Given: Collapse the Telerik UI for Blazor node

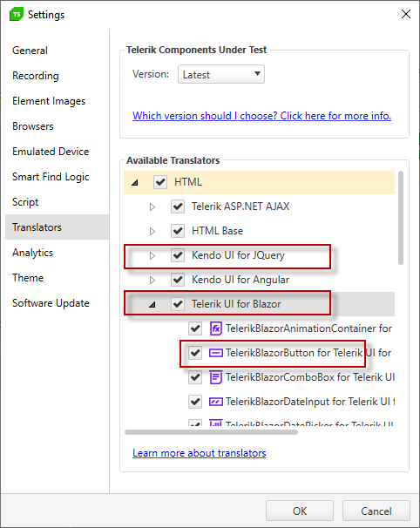Looking at the screenshot, I should pyautogui.click(x=152, y=304).
